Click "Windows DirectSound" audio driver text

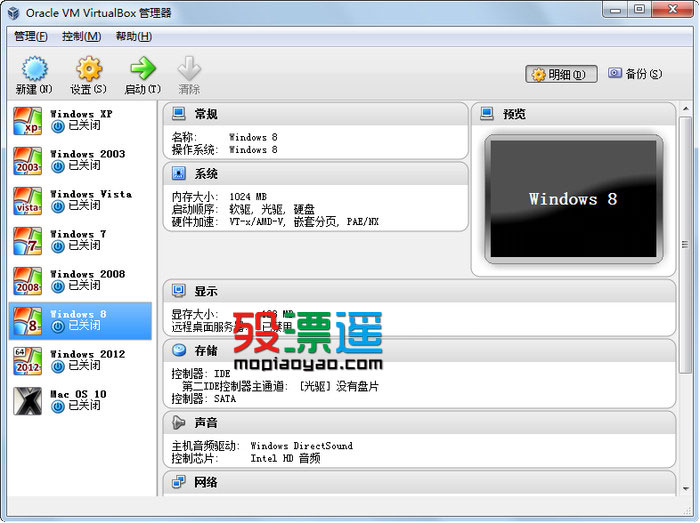[301, 446]
